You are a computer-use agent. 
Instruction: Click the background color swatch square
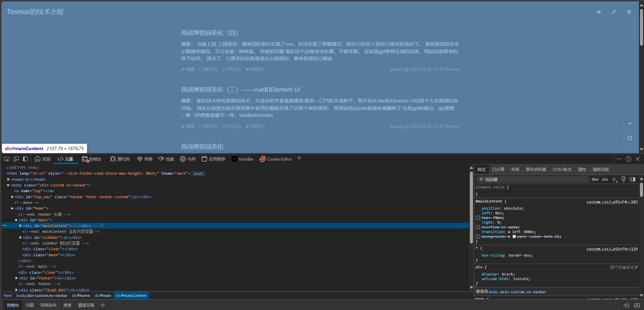click(514, 237)
